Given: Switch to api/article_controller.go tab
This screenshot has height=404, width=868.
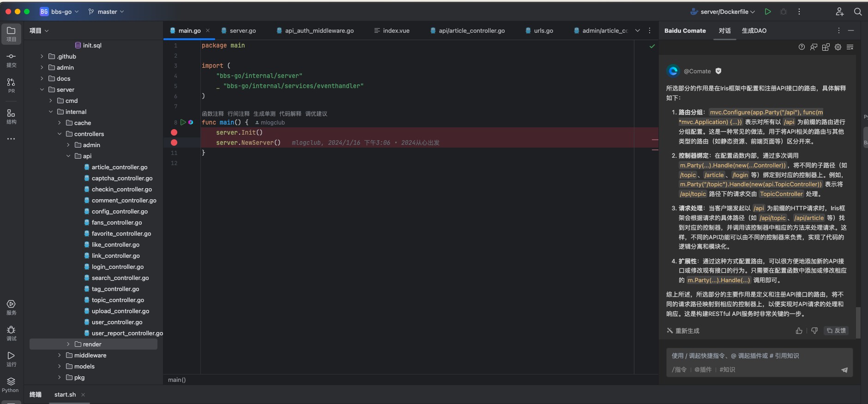Looking at the screenshot, I should [x=468, y=30].
